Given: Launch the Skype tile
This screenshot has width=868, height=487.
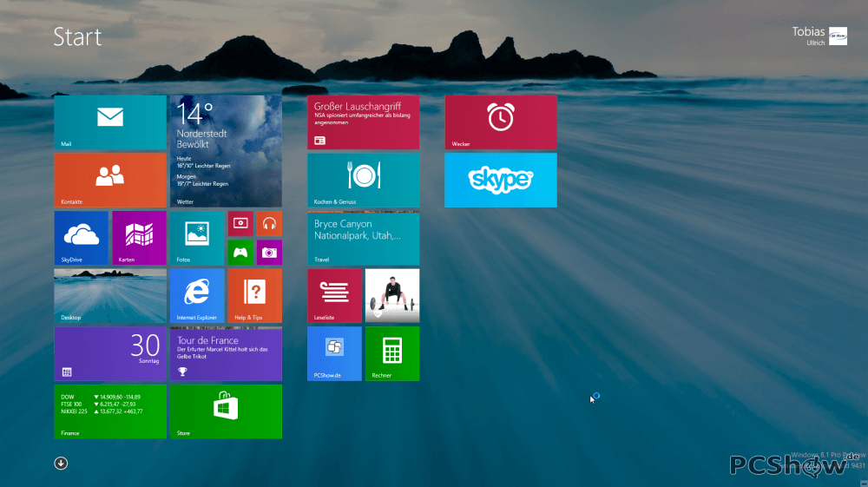Looking at the screenshot, I should (x=501, y=181).
